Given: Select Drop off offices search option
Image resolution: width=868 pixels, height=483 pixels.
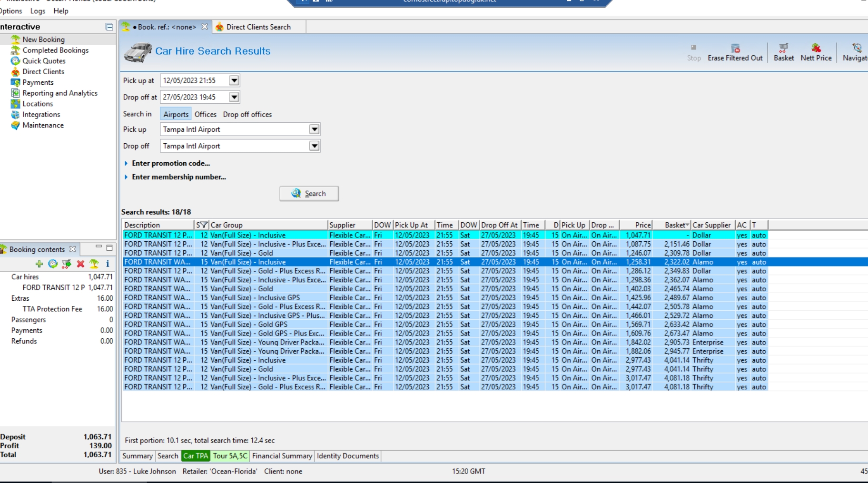Looking at the screenshot, I should pyautogui.click(x=247, y=114).
